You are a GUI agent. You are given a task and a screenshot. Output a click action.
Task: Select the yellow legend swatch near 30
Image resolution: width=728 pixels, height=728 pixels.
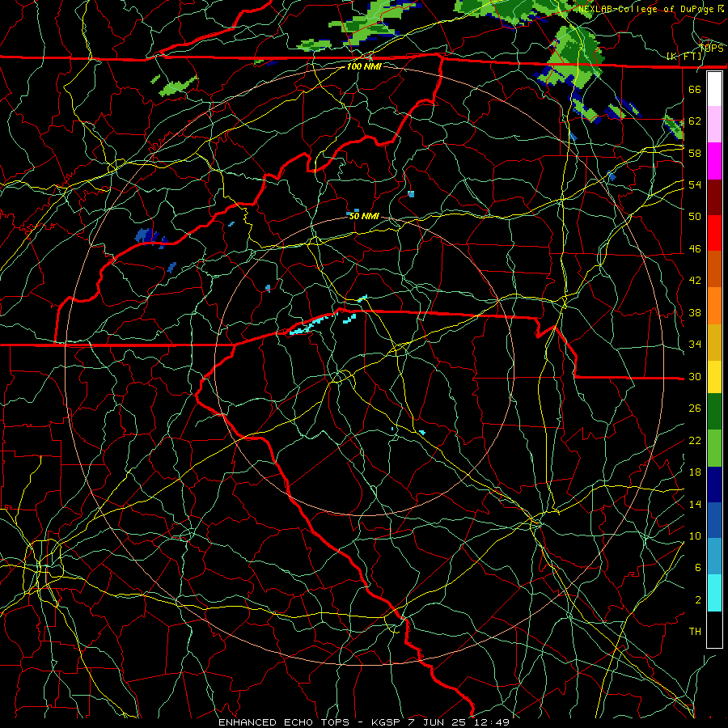click(714, 376)
